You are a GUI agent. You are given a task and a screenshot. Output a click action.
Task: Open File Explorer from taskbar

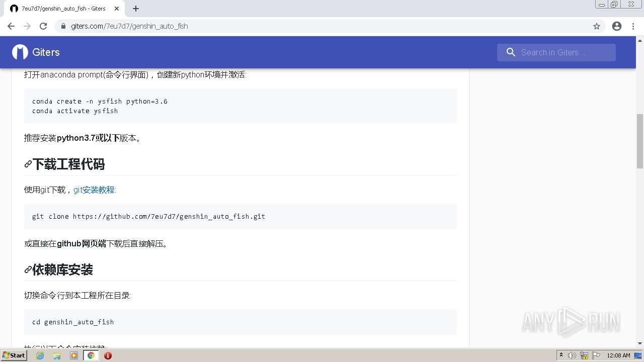click(x=57, y=355)
